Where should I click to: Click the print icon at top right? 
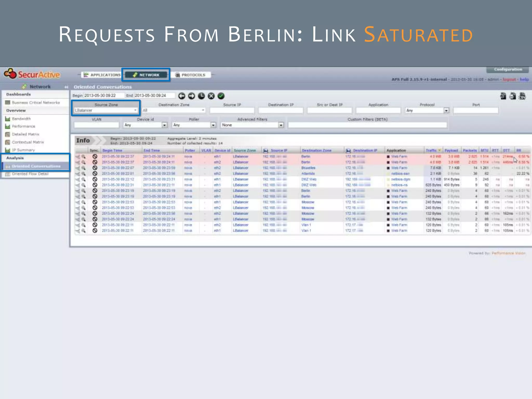click(x=513, y=96)
